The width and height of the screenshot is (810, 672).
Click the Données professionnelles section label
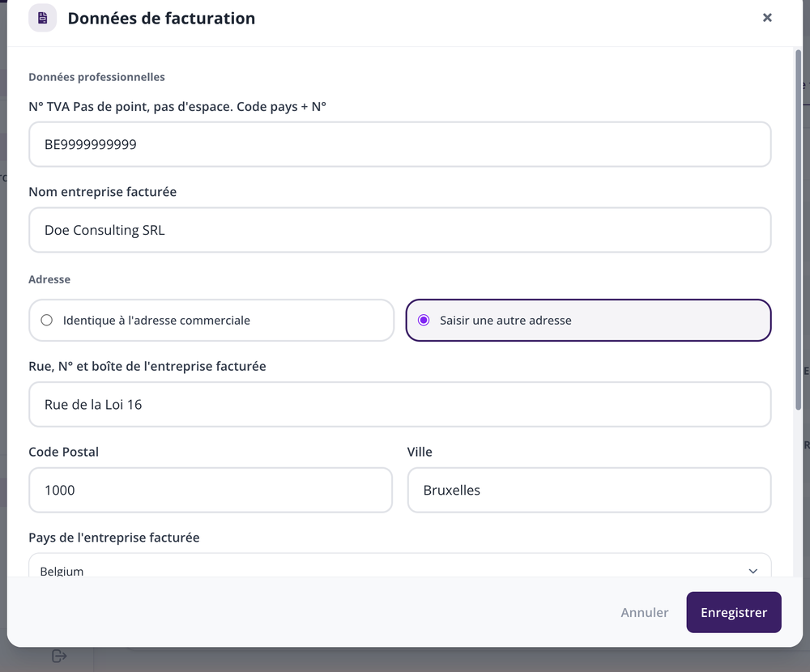[x=96, y=77]
